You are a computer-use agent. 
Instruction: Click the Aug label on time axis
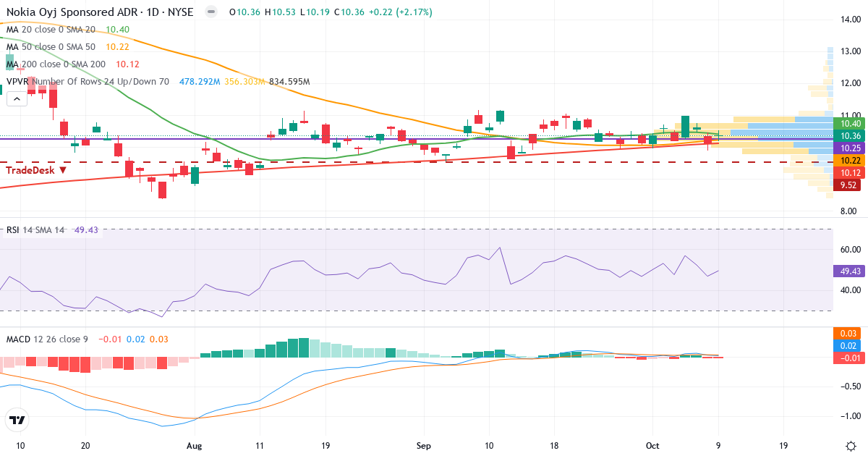[195, 446]
